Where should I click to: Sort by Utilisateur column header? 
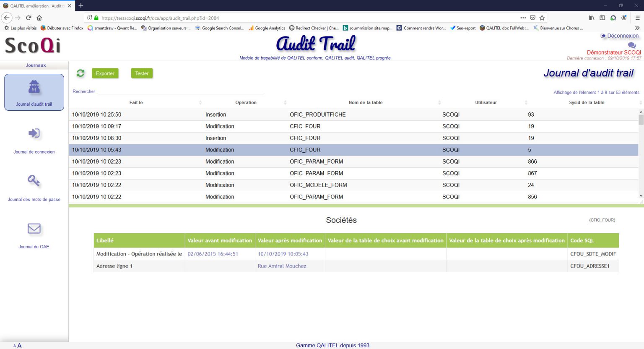click(486, 102)
